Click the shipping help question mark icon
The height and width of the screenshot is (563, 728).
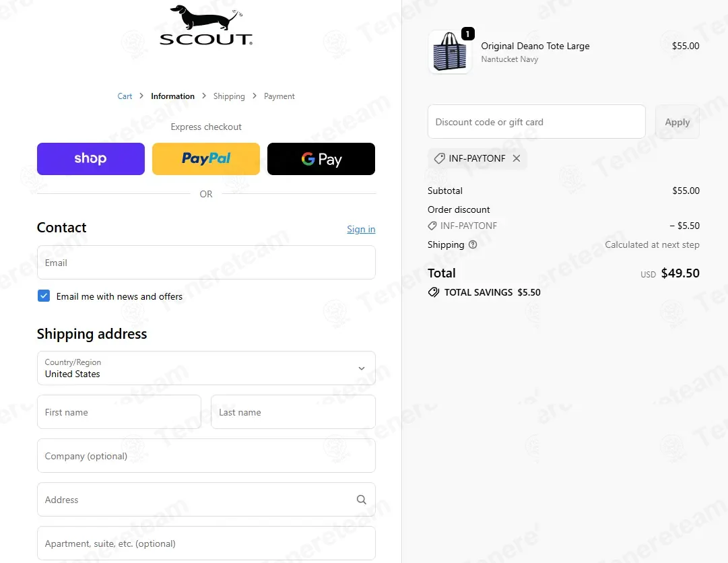473,244
